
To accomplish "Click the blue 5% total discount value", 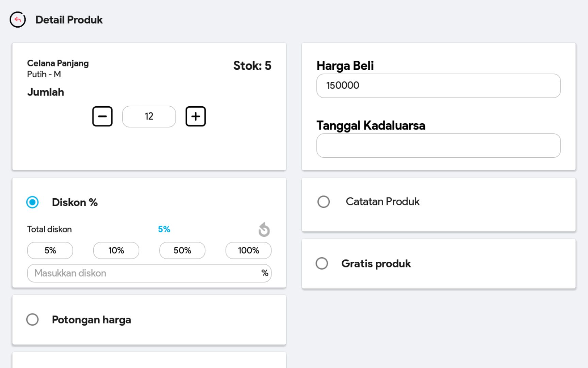I will tap(164, 229).
